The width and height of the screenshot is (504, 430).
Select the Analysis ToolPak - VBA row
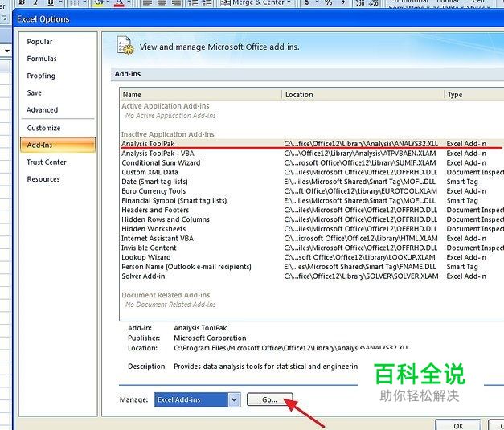coord(312,154)
